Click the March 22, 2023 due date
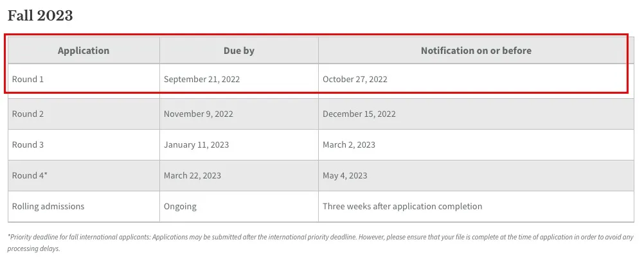The image size is (644, 260). point(192,175)
